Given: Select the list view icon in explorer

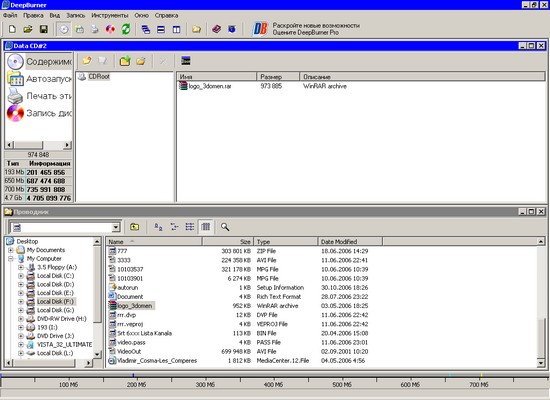Looking at the screenshot, I should pyautogui.click(x=190, y=227).
